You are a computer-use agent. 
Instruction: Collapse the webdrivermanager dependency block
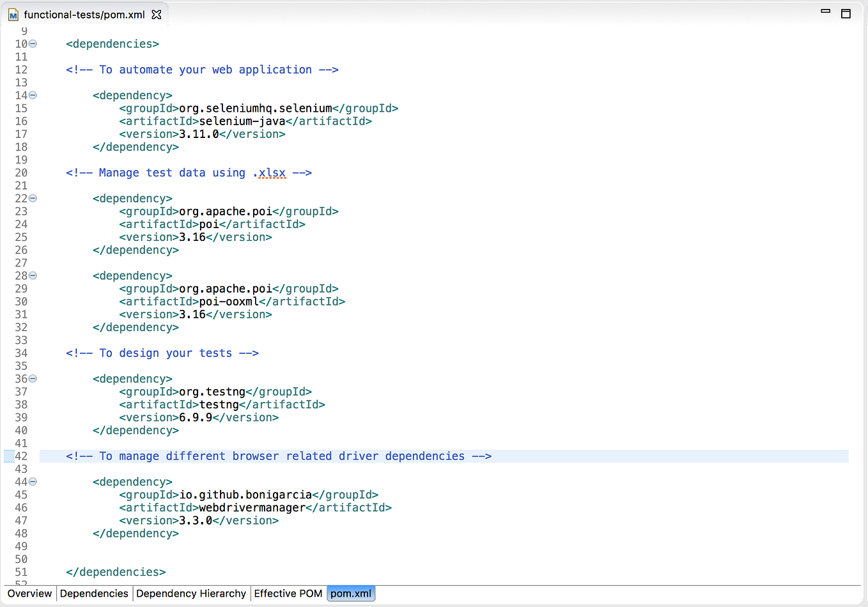tap(33, 481)
